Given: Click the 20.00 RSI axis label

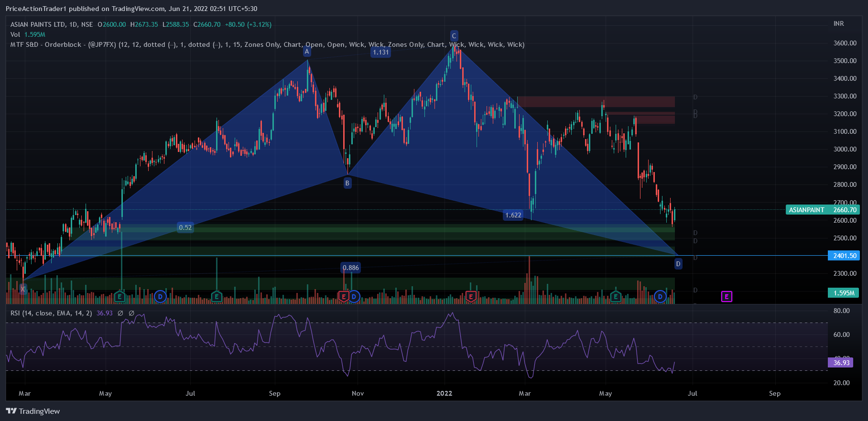Looking at the screenshot, I should click(842, 383).
